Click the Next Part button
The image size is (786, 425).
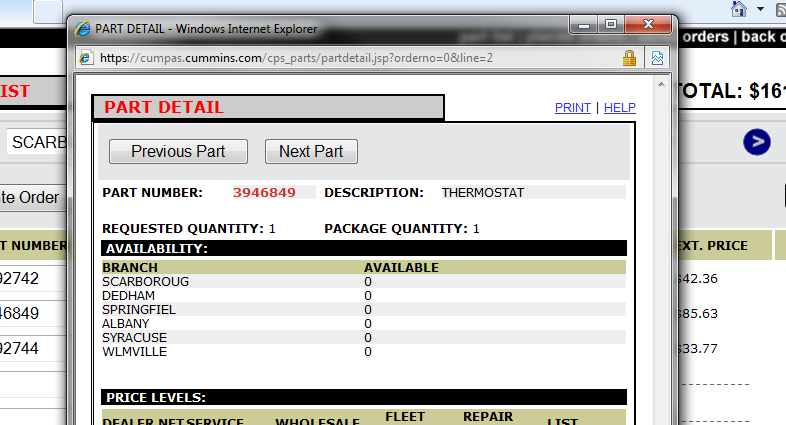pyautogui.click(x=311, y=151)
